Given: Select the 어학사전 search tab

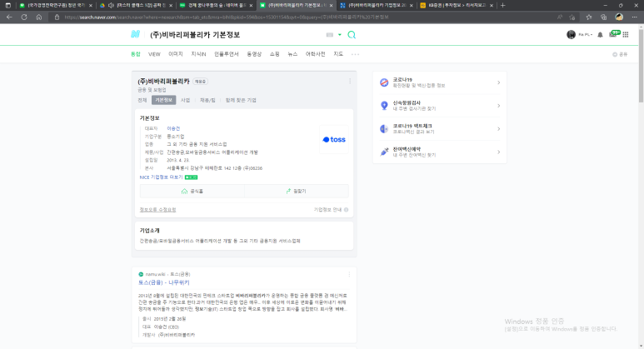Looking at the screenshot, I should coord(315,54).
